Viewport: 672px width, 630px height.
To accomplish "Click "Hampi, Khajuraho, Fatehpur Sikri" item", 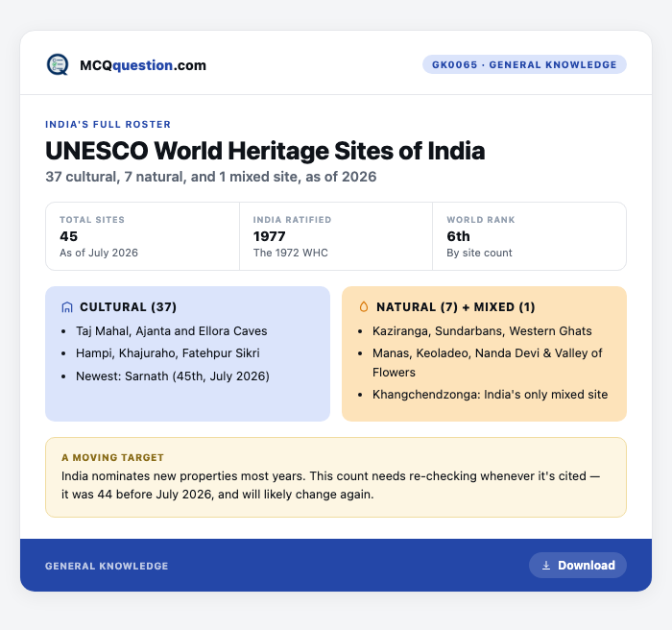I will click(x=168, y=353).
